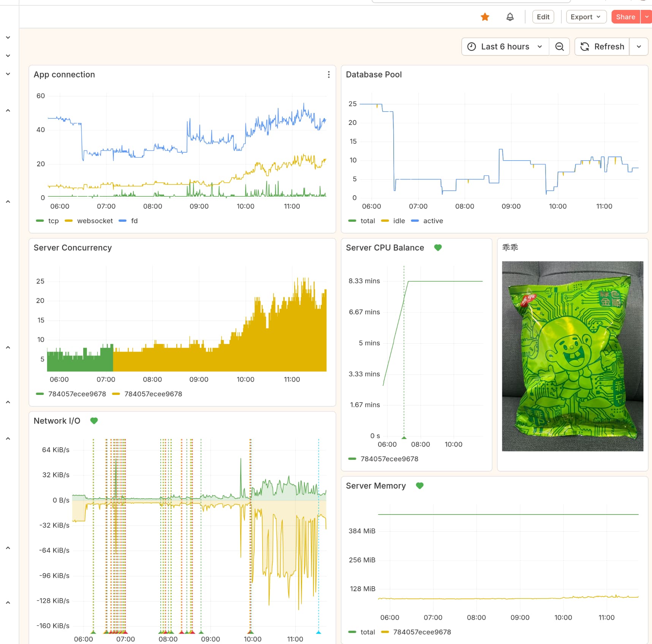
Task: Open the Export dropdown
Action: tap(586, 17)
